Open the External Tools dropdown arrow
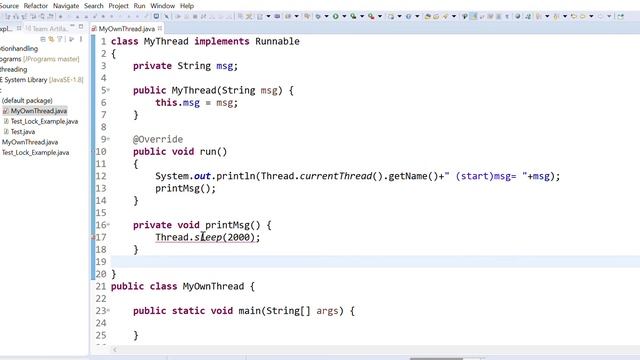Screen dimensions: 640x360 pos(380,16)
